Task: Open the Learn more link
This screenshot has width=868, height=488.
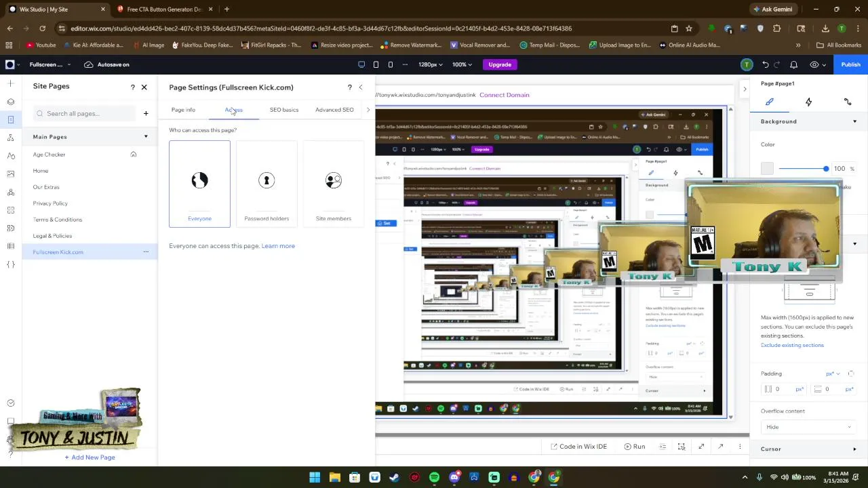Action: pos(278,246)
